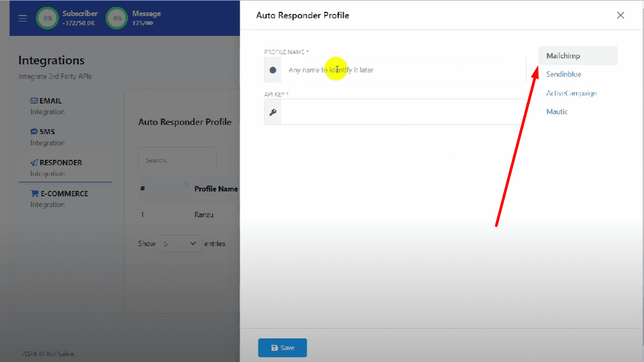This screenshot has width=644, height=362.
Task: Click the circle icon beside Profile Name
Action: click(273, 70)
